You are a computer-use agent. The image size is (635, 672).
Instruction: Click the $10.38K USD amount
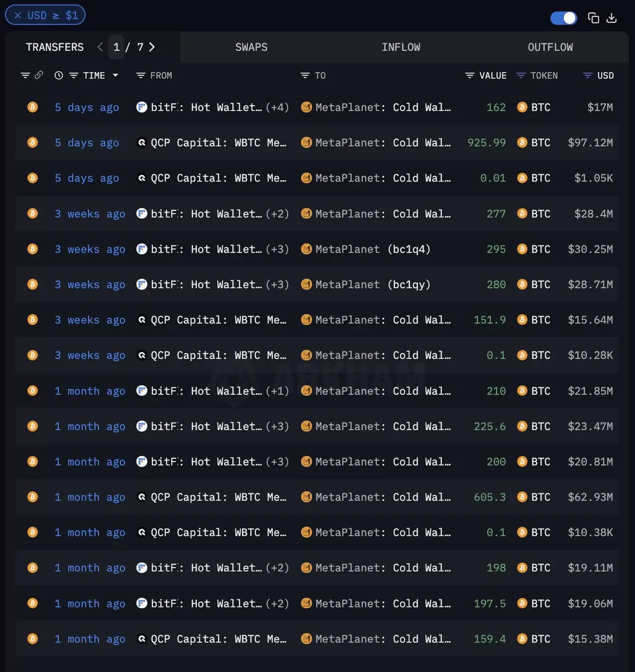tap(590, 533)
